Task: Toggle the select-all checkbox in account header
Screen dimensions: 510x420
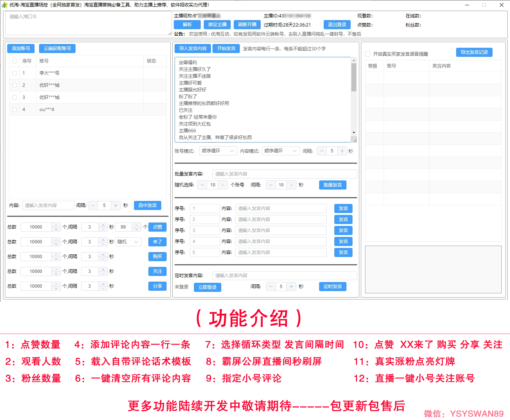Action: pyautogui.click(x=14, y=61)
